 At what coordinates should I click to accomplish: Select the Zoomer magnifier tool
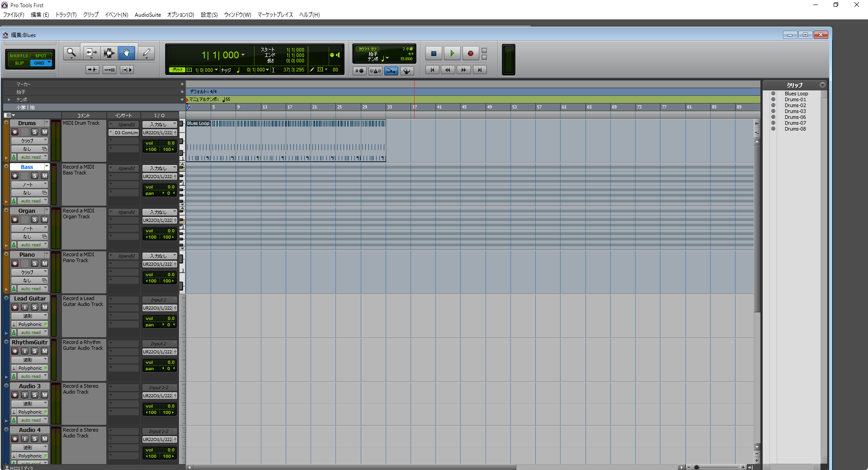coord(71,53)
